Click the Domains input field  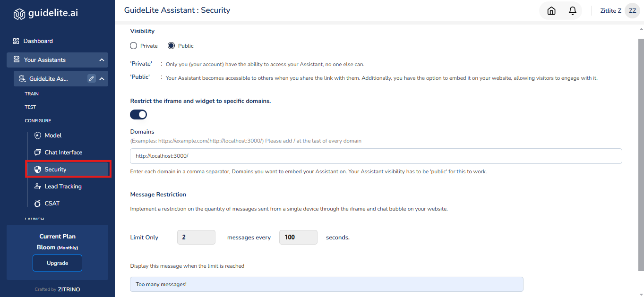click(376, 156)
